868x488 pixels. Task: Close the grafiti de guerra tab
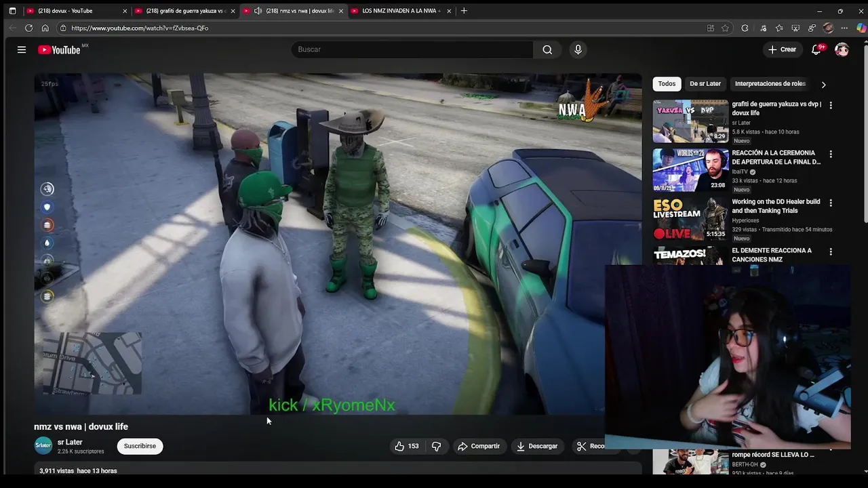[x=233, y=11]
